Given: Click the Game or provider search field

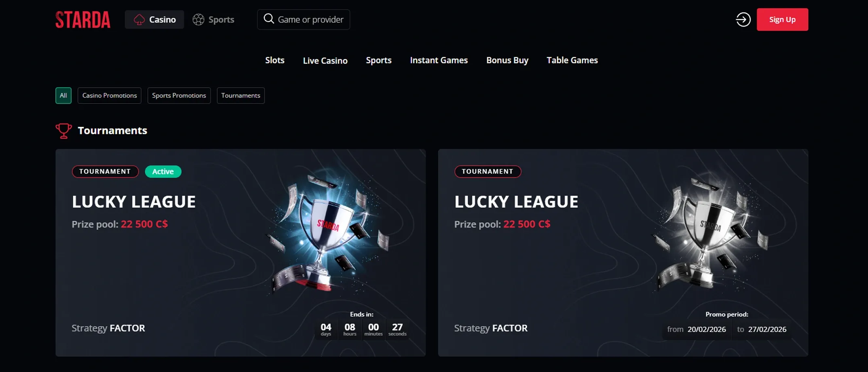Looking at the screenshot, I should (x=303, y=19).
